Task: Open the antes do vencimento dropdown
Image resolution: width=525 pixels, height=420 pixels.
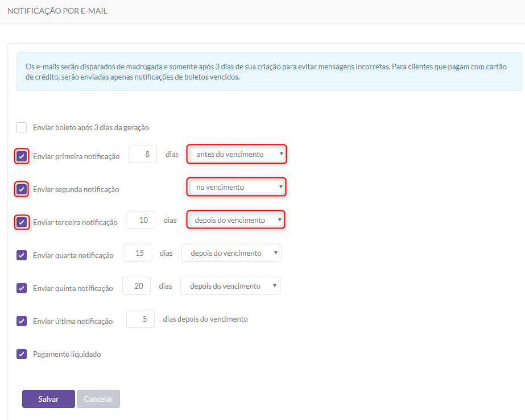Action: coord(237,154)
